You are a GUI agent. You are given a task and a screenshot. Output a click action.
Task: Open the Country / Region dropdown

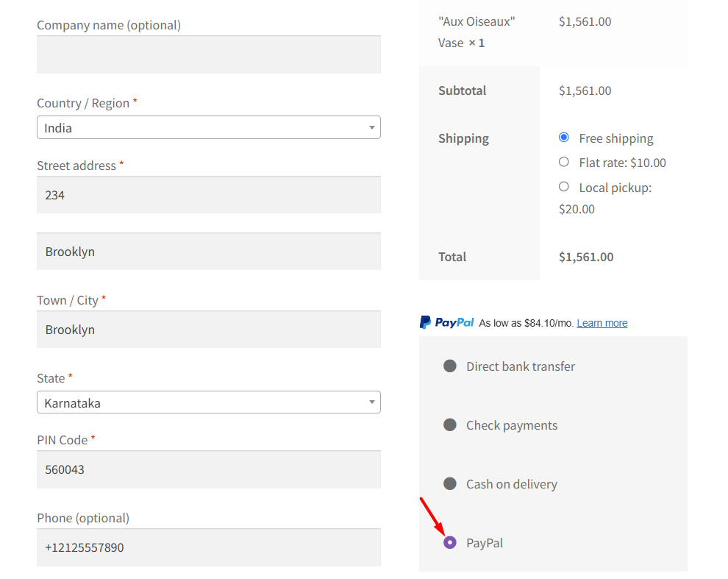[208, 127]
